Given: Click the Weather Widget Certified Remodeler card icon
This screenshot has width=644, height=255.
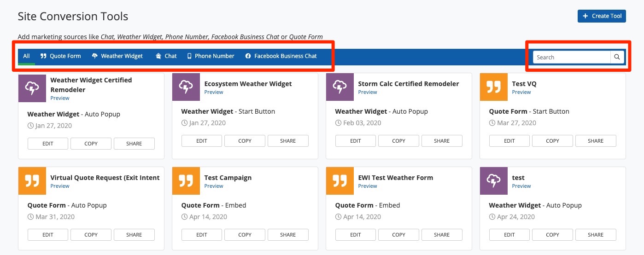Looking at the screenshot, I should tap(32, 88).
